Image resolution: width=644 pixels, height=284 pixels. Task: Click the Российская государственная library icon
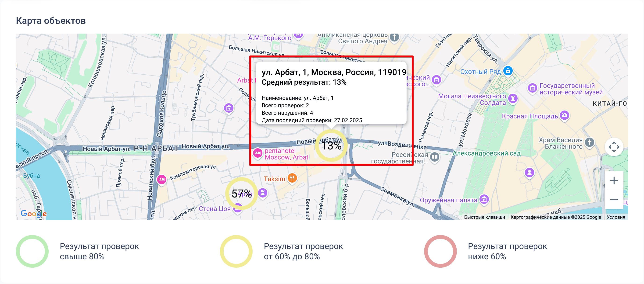[x=435, y=157]
